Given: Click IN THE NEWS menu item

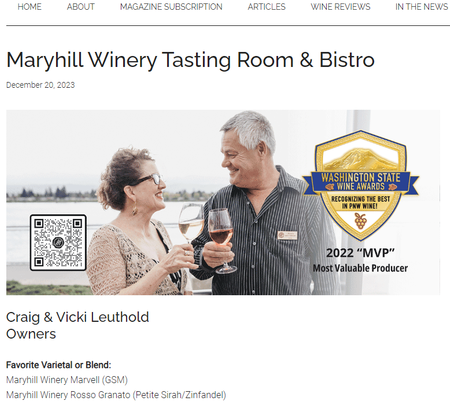Looking at the screenshot, I should point(422,7).
